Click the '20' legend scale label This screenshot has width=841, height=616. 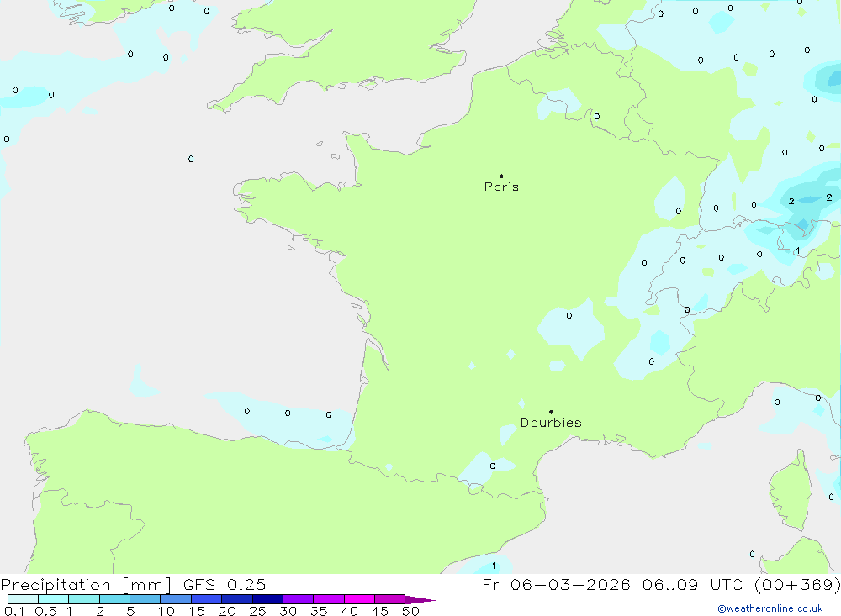227,611
